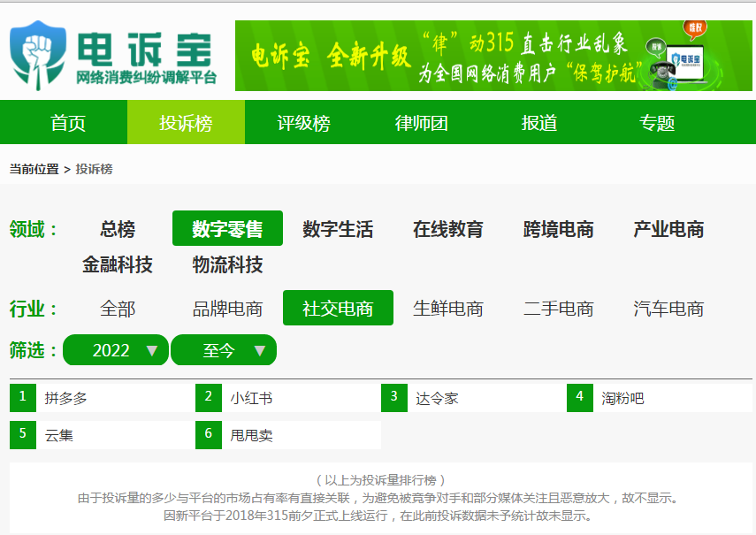This screenshot has height=535, width=756.
Task: Click 当前位置 breadcrumb text
Action: [x=34, y=169]
